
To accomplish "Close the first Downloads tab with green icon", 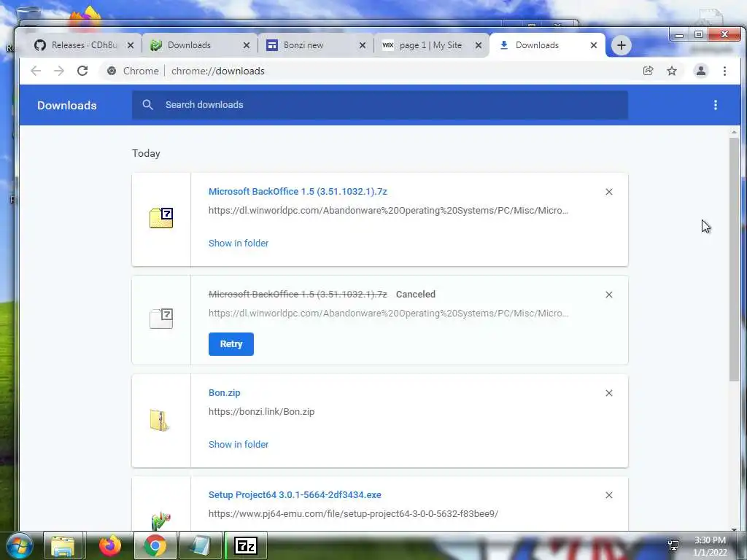I will pyautogui.click(x=247, y=45).
